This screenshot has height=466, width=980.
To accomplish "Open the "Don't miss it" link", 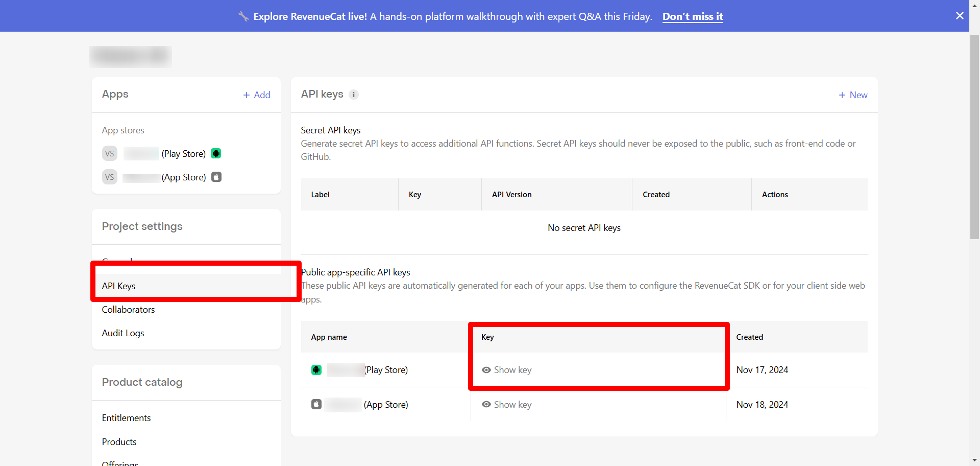I will (693, 16).
